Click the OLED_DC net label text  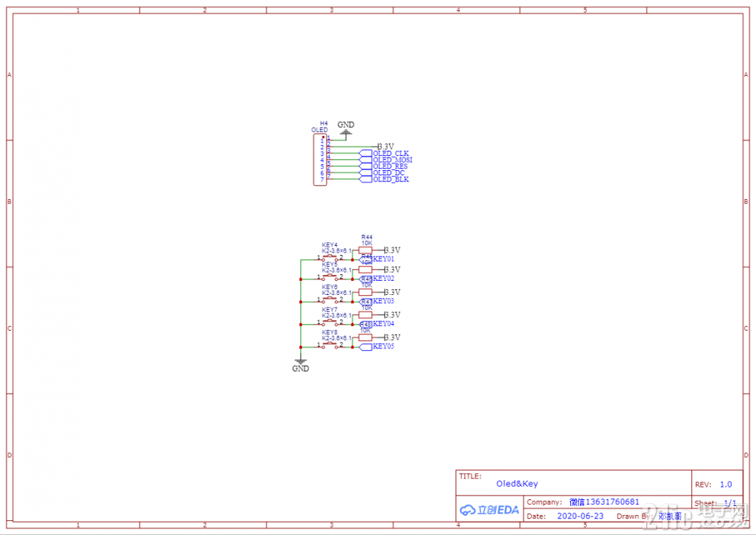tap(389, 172)
